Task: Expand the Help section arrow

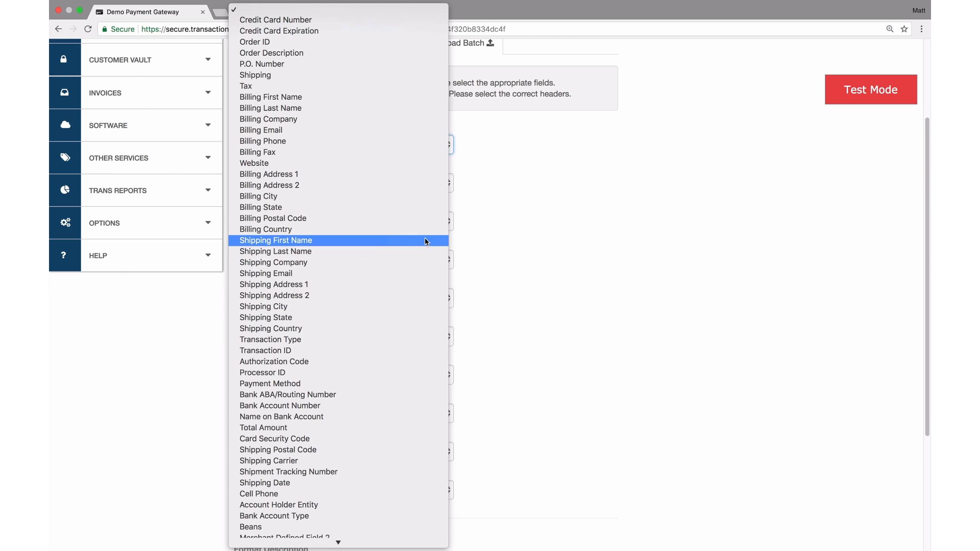Action: 208,255
